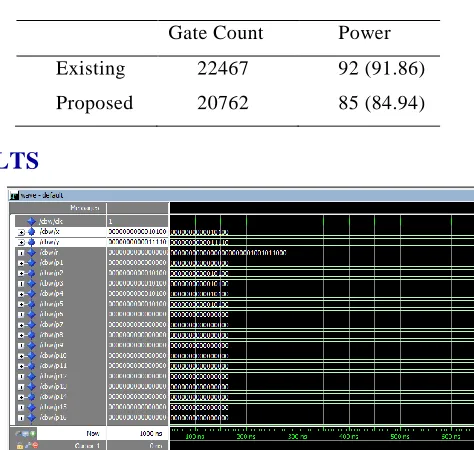Click the green insert cursor icon
Screen dimensions: 474x450
33,434
